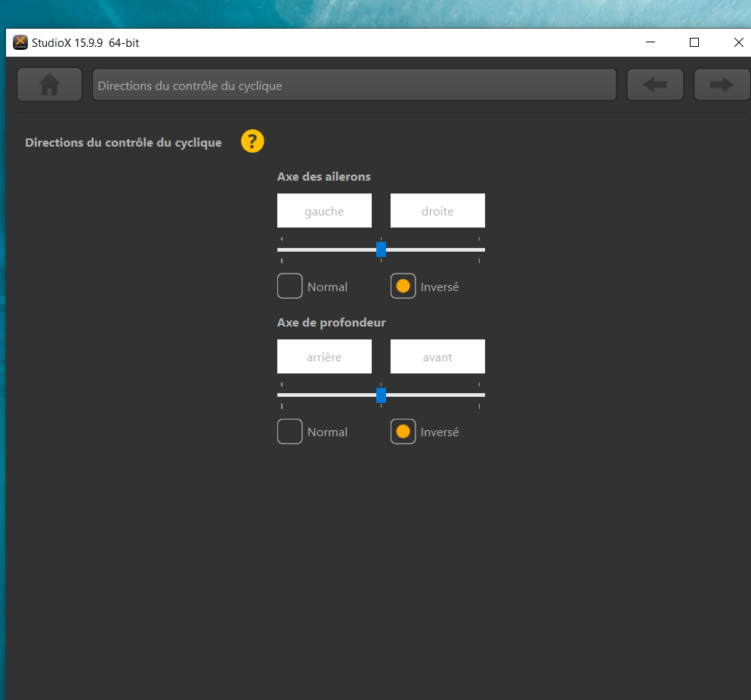
Task: Click the StudioX logo in title bar
Action: pos(20,42)
